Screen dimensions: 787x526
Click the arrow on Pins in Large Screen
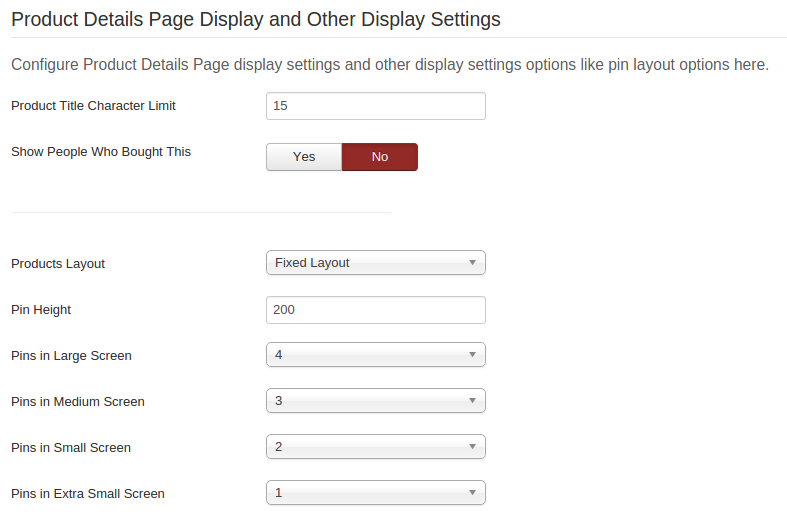click(x=472, y=355)
